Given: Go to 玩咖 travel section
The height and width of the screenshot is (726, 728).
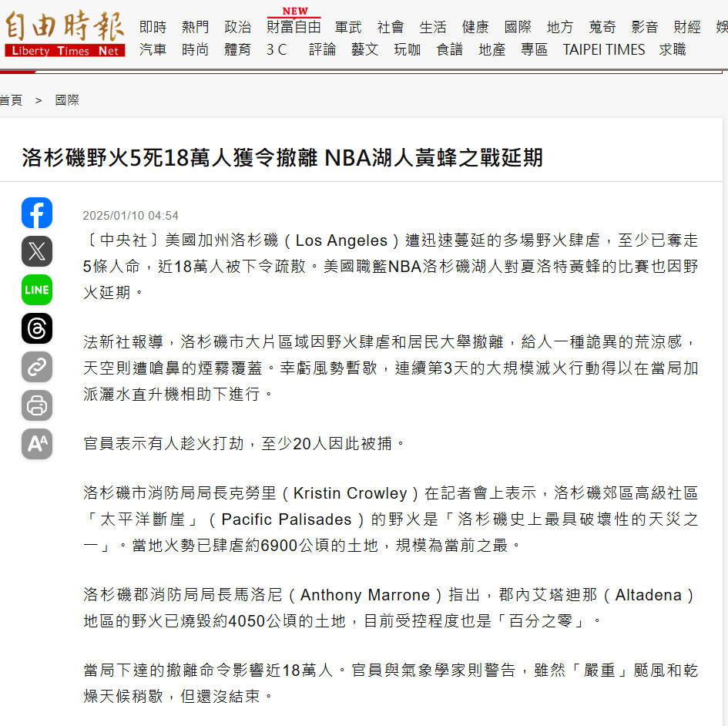Looking at the screenshot, I should [x=408, y=49].
